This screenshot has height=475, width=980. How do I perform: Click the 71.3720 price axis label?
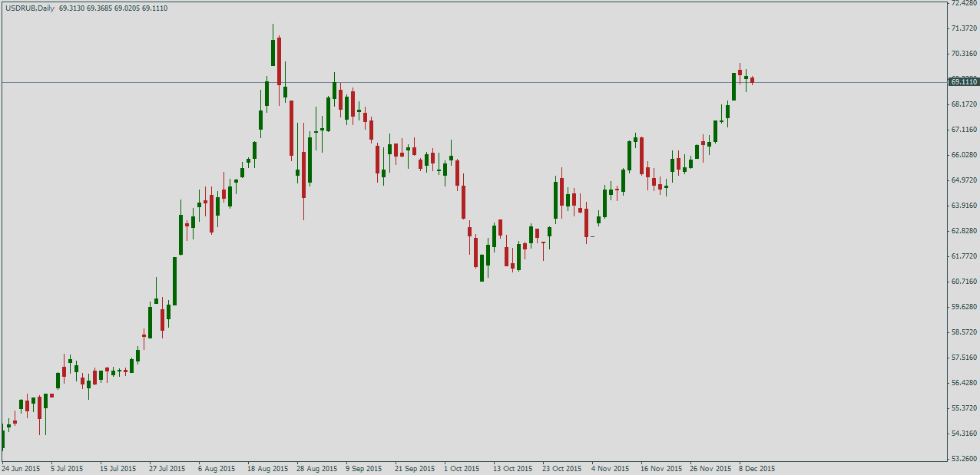[964, 28]
